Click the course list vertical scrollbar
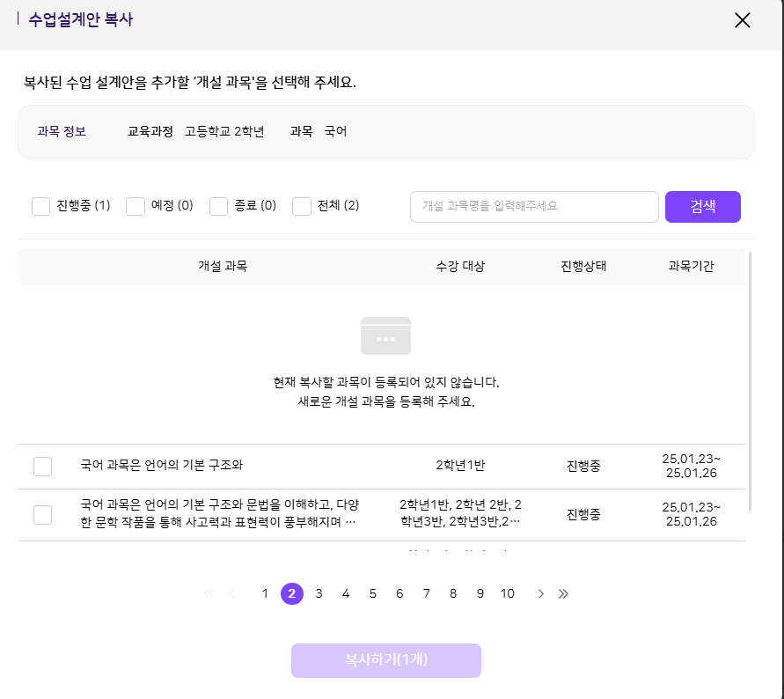Viewport: 784px width, 699px height. pos(750,379)
